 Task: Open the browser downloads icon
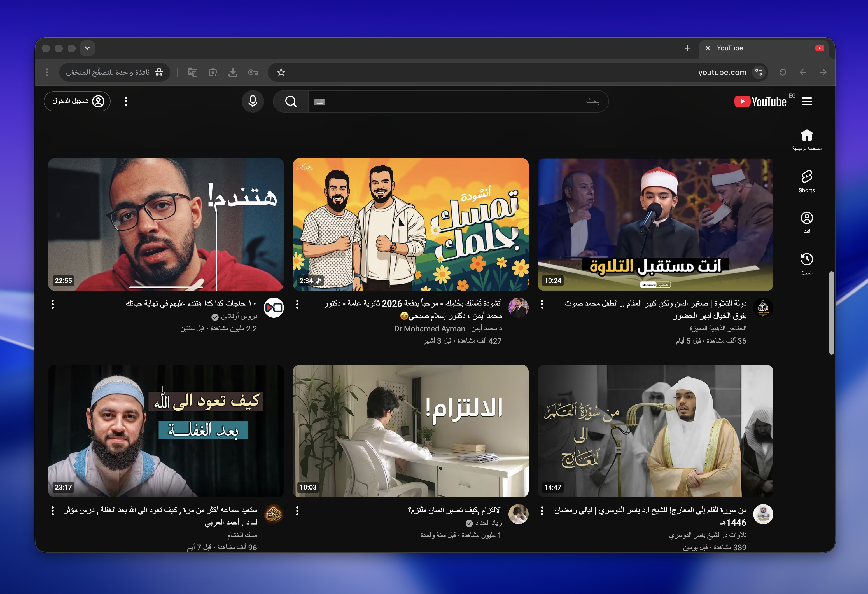(233, 73)
